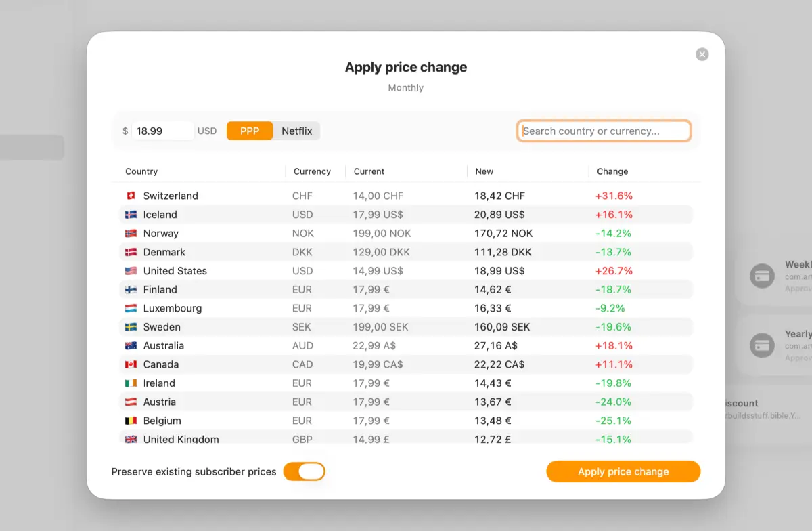Select the Luxembourg country name

coord(173,308)
